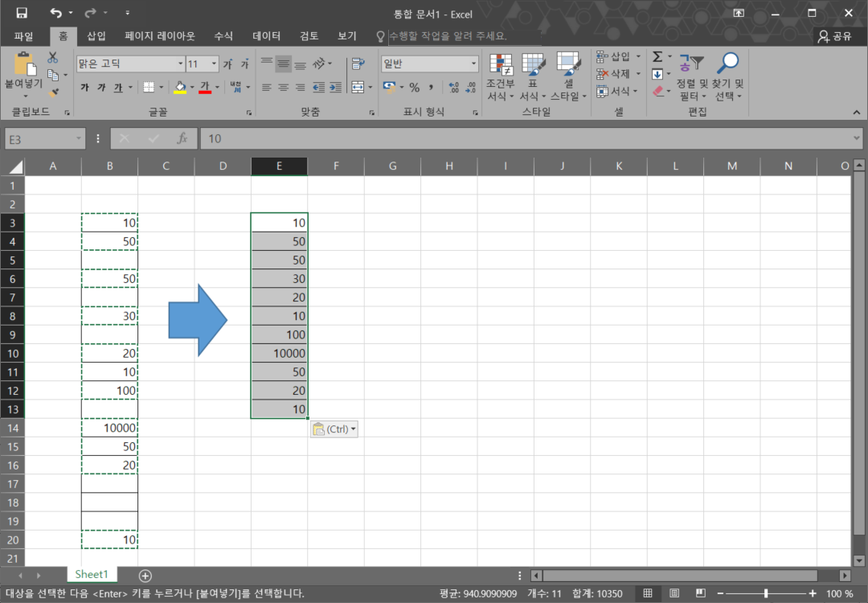Click the Sheet1 tab
The width and height of the screenshot is (868, 603).
pos(92,574)
